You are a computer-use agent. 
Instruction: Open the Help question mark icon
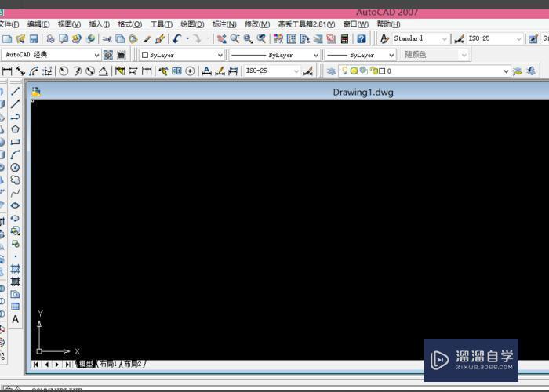click(362, 38)
